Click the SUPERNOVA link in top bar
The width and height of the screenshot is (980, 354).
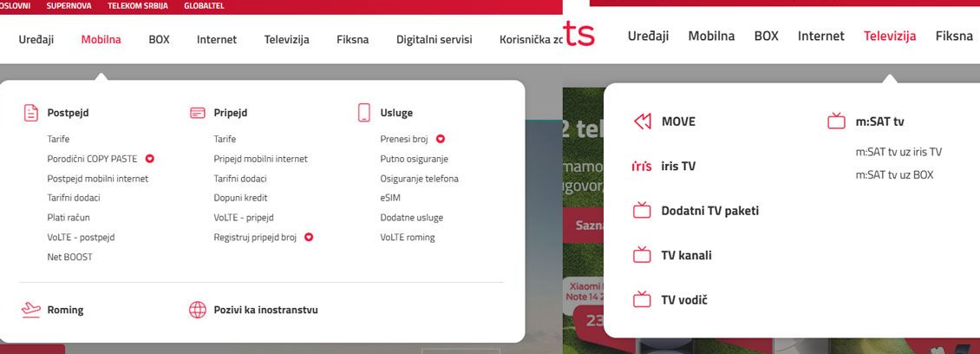coord(69,5)
